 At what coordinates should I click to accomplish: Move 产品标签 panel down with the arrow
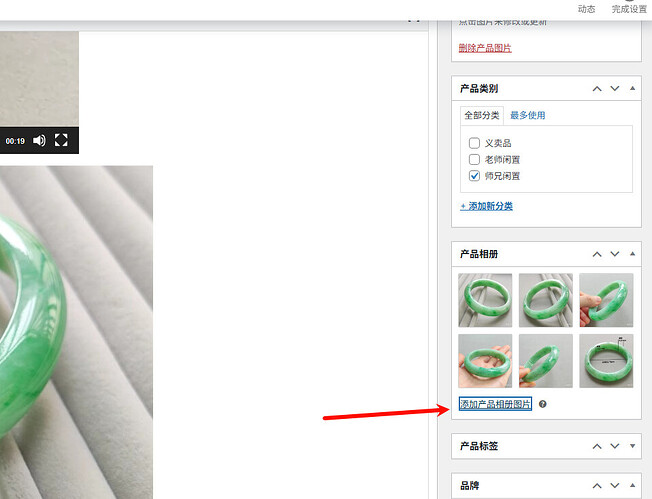pos(615,446)
